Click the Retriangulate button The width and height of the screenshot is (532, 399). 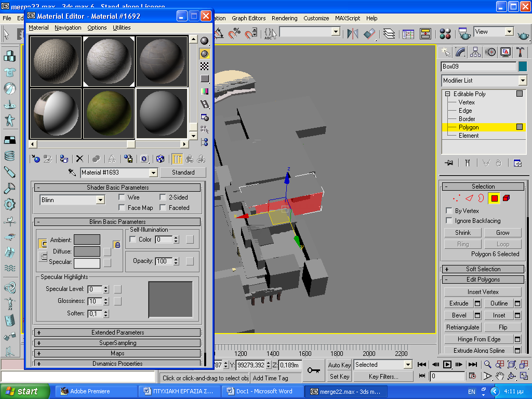pyautogui.click(x=463, y=327)
